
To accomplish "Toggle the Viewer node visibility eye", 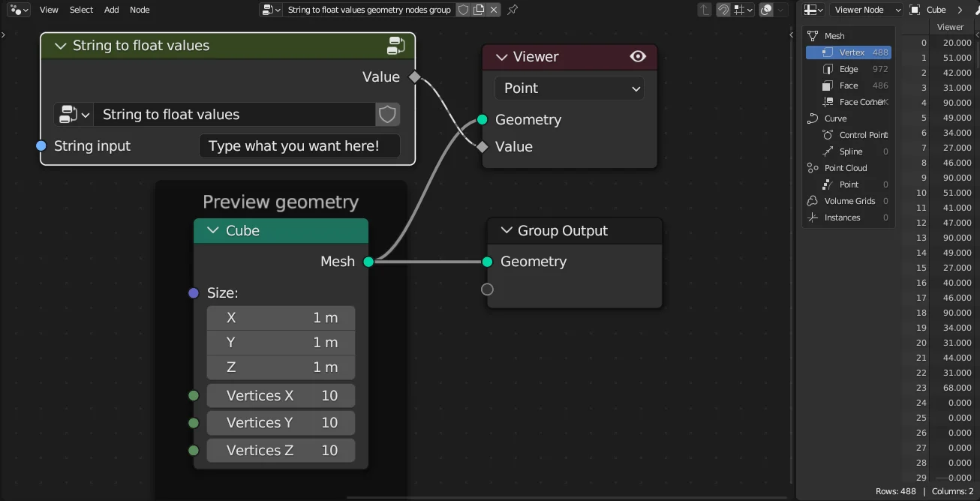I will tap(637, 56).
